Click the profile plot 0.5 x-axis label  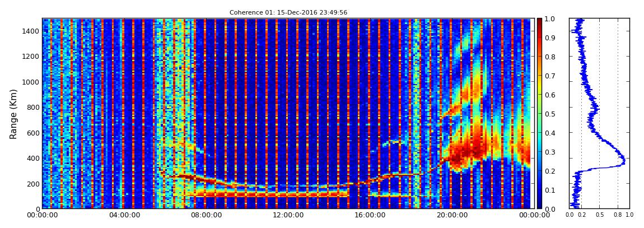[x=600, y=215]
